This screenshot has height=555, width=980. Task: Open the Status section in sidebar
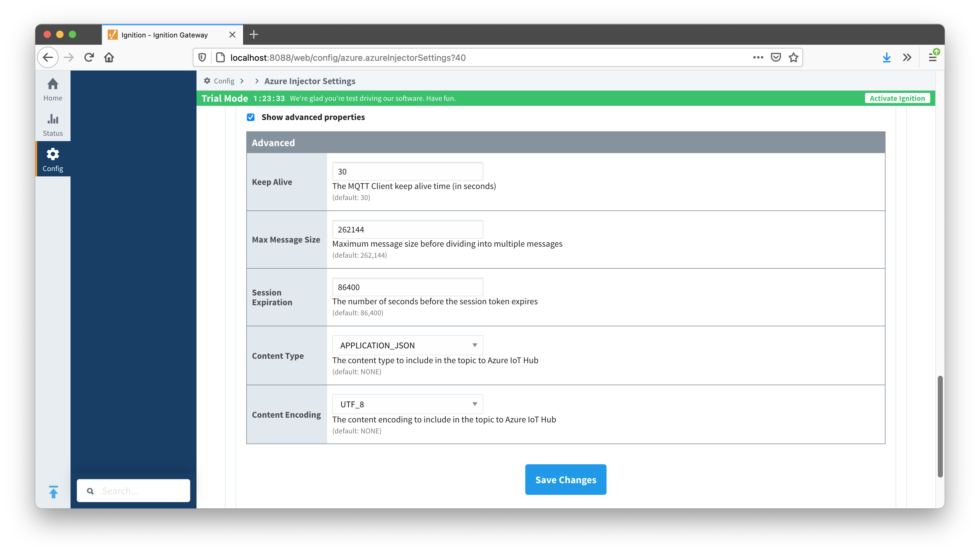(53, 125)
